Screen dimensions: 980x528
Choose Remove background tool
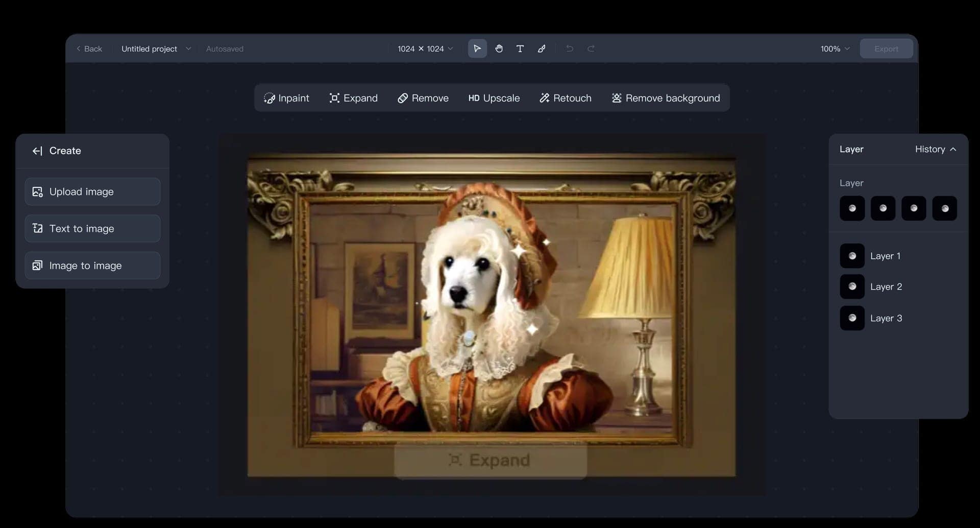(x=666, y=98)
